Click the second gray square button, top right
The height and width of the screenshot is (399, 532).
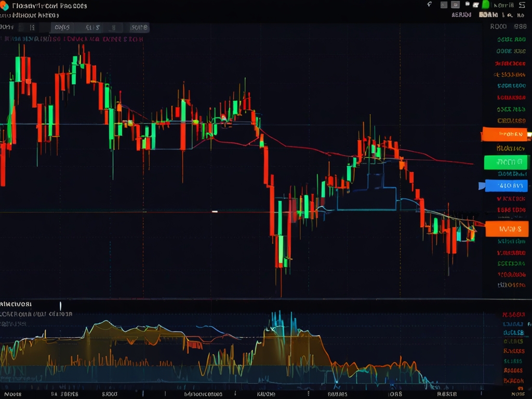pos(455,5)
